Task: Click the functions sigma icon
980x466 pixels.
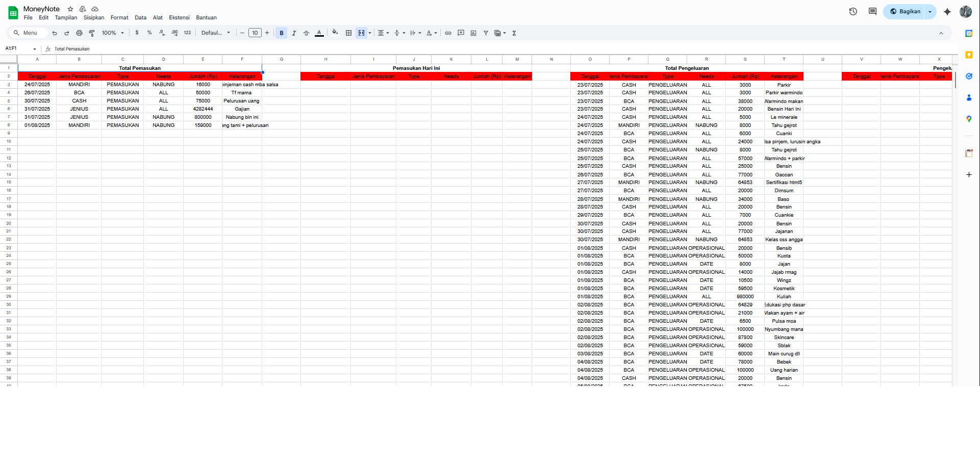Action: (514, 33)
